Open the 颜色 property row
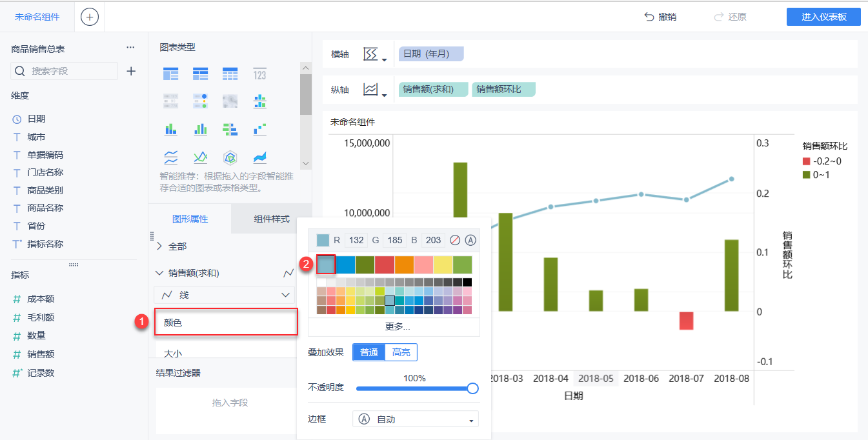 226,322
